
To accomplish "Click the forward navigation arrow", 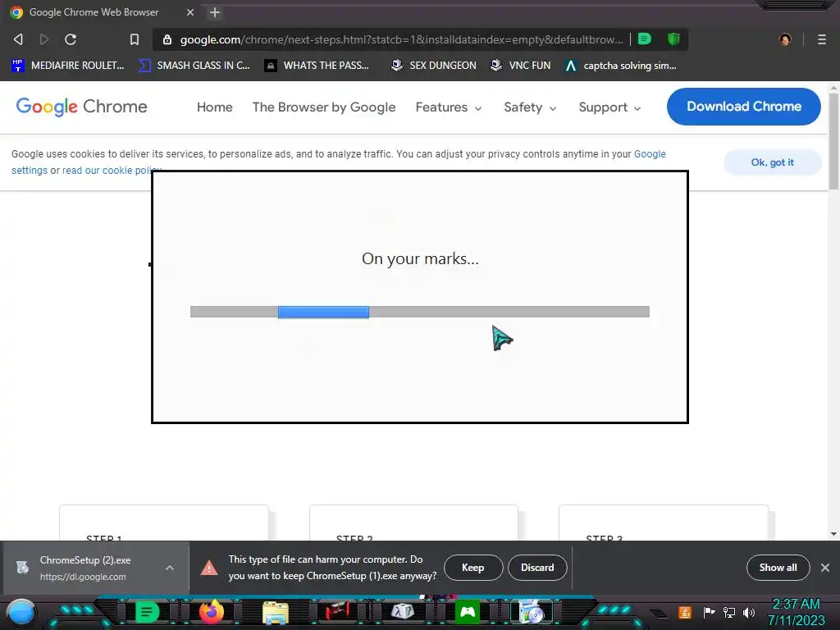I will 44,39.
